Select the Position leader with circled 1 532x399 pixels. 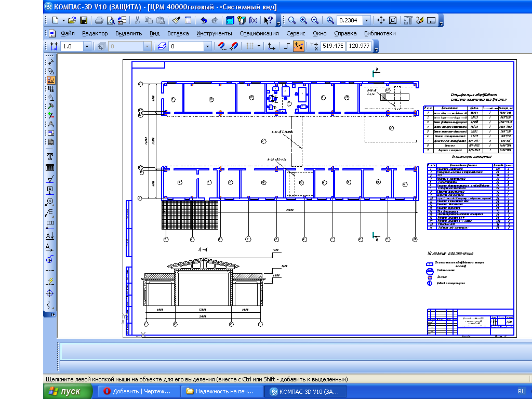point(50,202)
